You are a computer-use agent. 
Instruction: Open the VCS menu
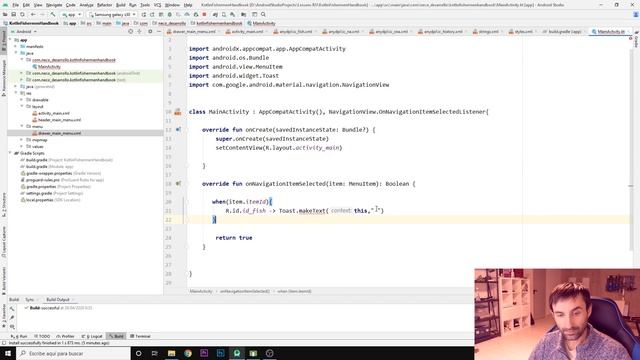(x=157, y=5)
